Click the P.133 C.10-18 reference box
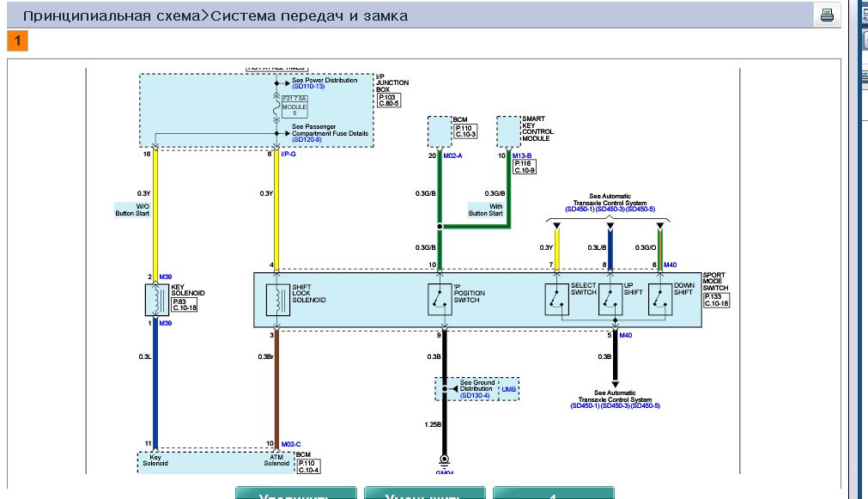The width and height of the screenshot is (868, 499). point(716,301)
